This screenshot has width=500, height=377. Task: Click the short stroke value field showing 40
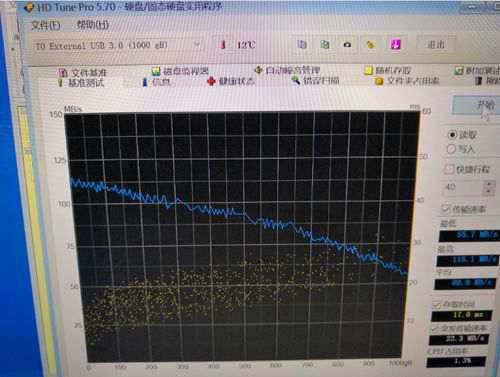point(463,188)
